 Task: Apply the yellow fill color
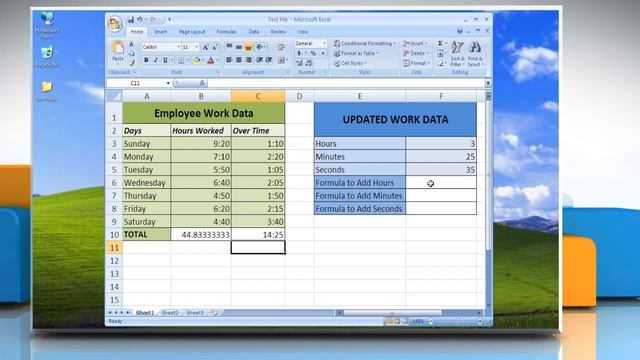(x=197, y=60)
